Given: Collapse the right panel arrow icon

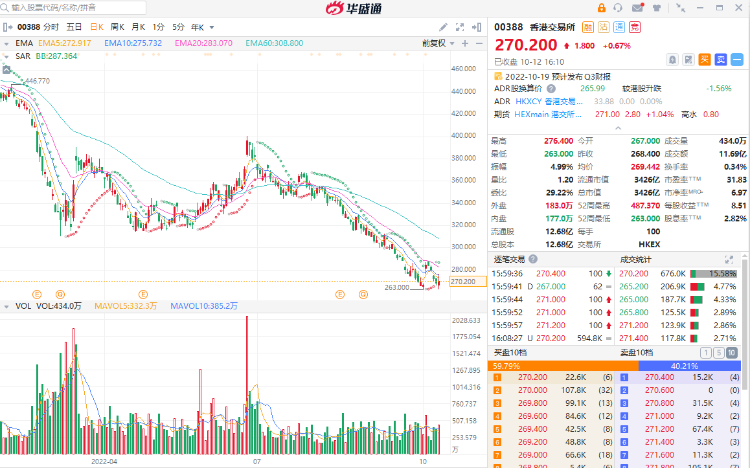Looking at the screenshot, I should click(x=476, y=27).
